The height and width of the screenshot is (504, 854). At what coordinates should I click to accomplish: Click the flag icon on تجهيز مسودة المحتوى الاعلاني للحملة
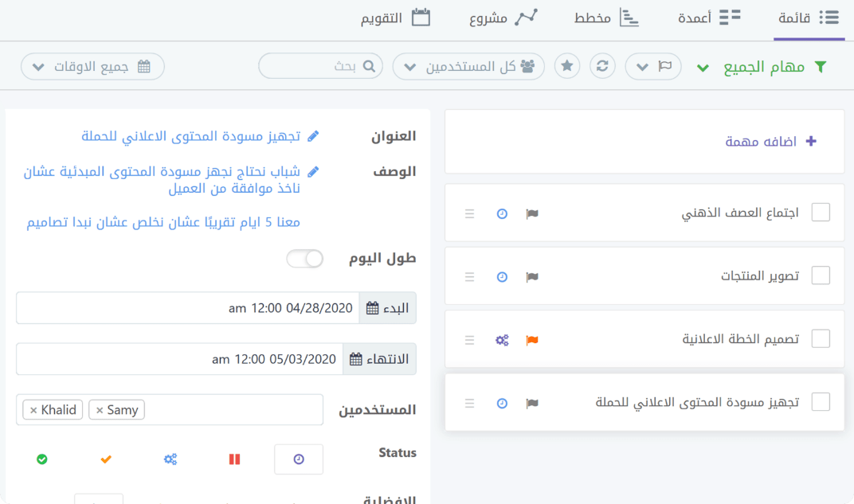532,404
